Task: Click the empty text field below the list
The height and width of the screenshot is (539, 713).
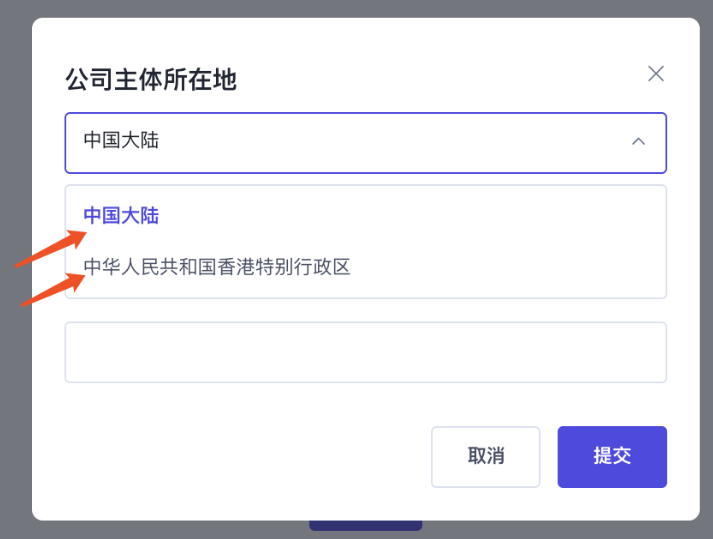Action: pyautogui.click(x=365, y=352)
